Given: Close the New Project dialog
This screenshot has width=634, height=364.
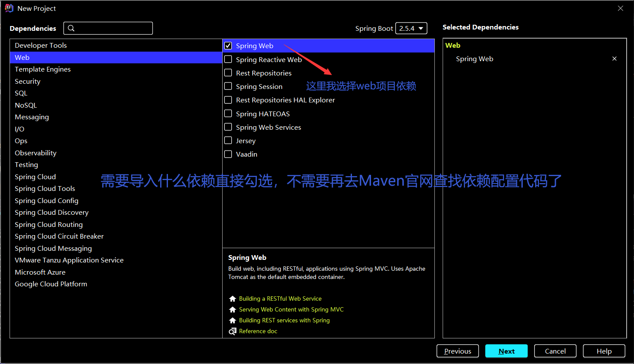Looking at the screenshot, I should (621, 8).
